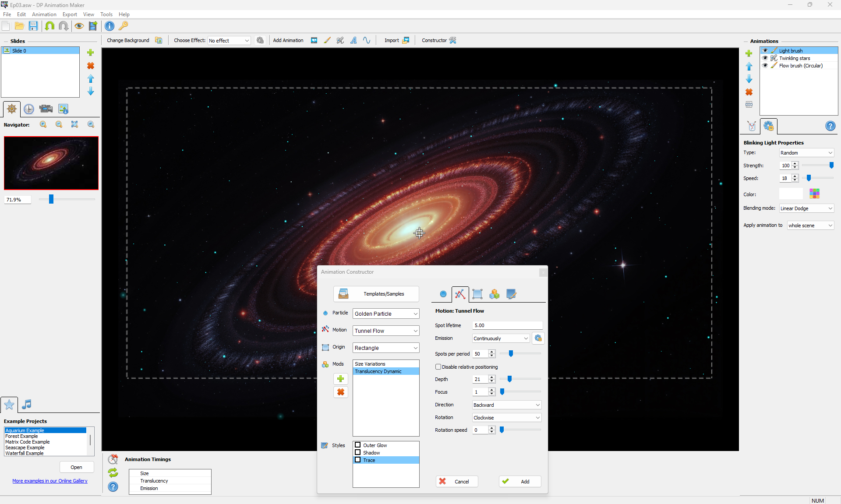Click emission settings gear icon
Screen dimensions: 841x504
coord(538,338)
